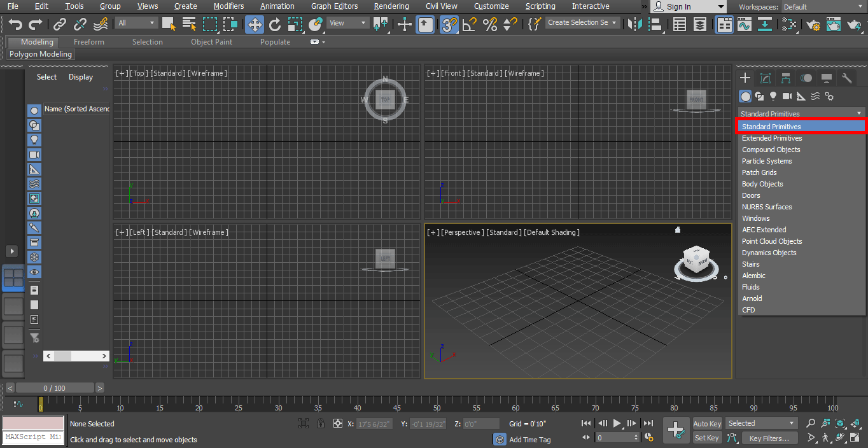Switch to the Lights category in Create panel
868x448 pixels.
click(773, 96)
